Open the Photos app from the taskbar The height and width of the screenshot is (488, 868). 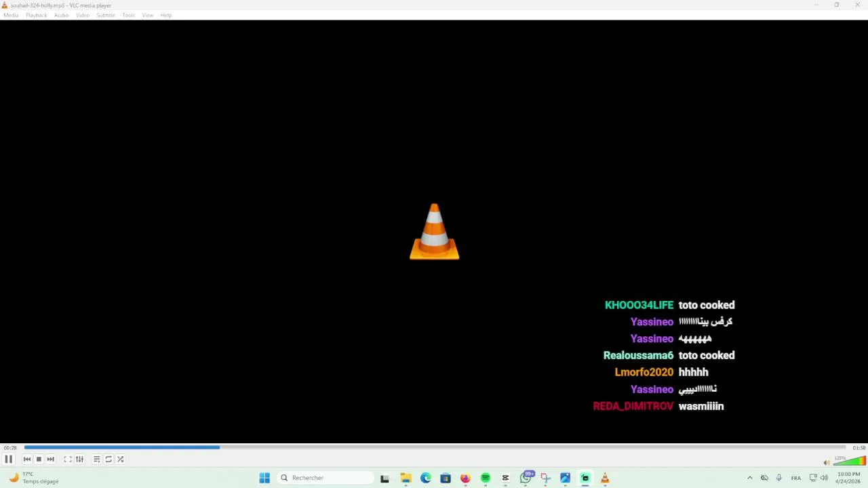point(565,478)
